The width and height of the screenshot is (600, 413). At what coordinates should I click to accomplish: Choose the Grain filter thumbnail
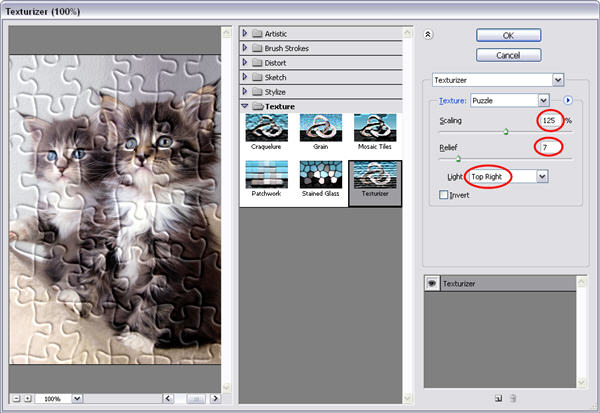click(x=322, y=129)
